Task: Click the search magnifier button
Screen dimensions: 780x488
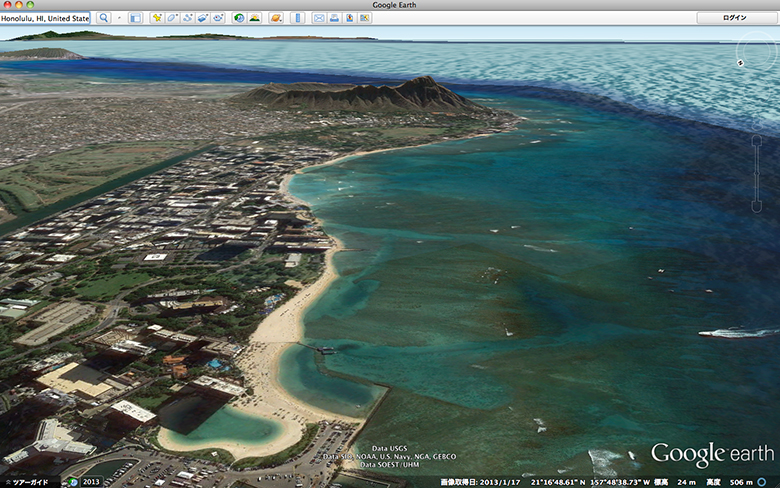Action: pos(103,18)
